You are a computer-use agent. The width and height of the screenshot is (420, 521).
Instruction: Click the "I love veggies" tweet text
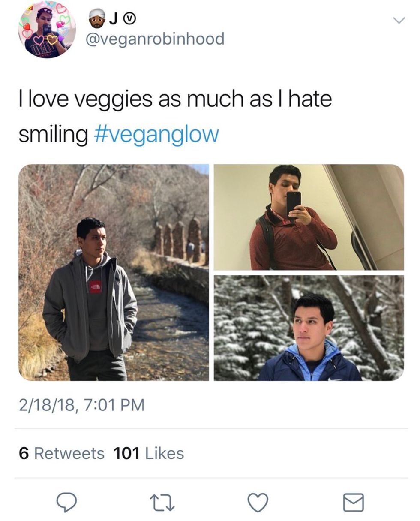tap(175, 99)
